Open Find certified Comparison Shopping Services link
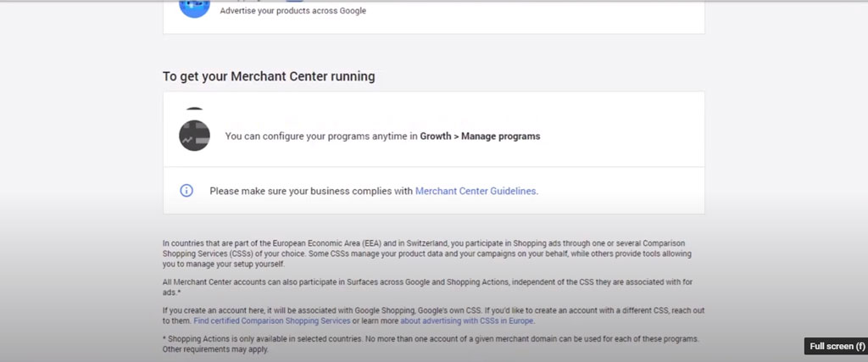This screenshot has width=868, height=362. (x=272, y=320)
